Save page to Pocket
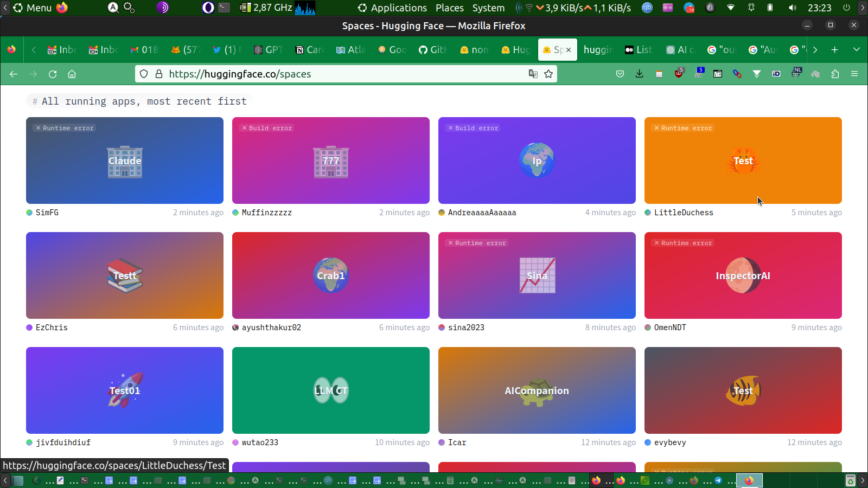The image size is (868, 488). pos(620,74)
